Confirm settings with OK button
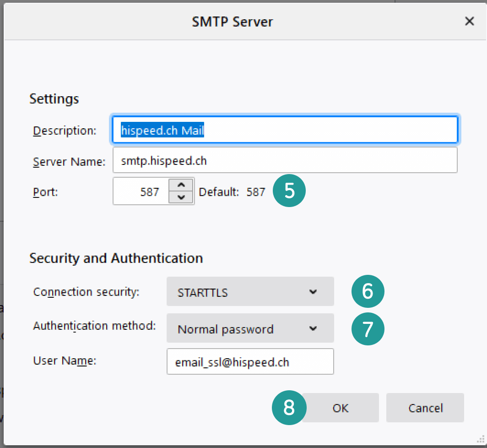This screenshot has height=448, width=487. click(341, 408)
